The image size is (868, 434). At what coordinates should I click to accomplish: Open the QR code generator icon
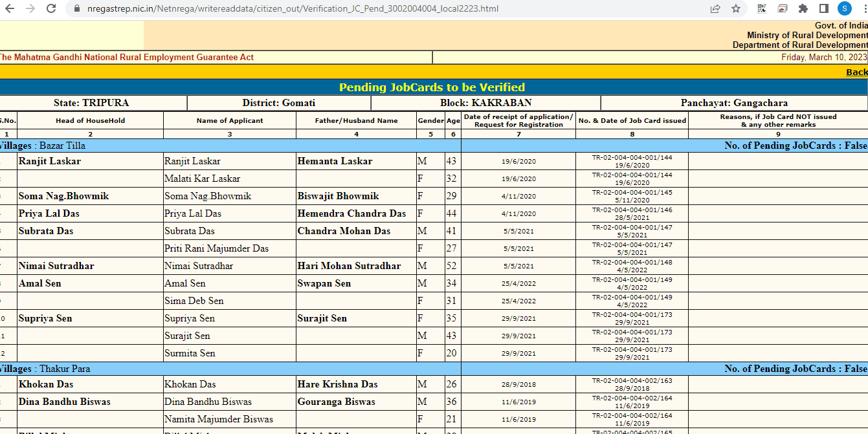coord(761,8)
